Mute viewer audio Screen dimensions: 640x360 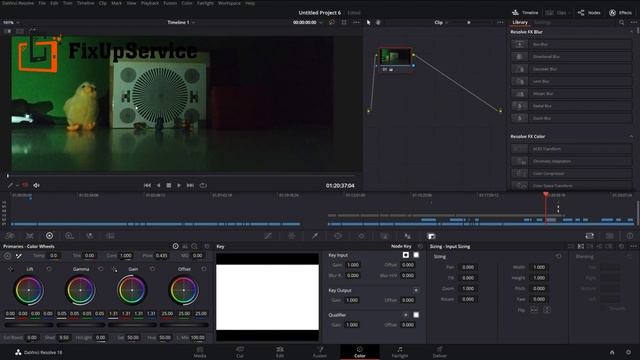coord(36,185)
